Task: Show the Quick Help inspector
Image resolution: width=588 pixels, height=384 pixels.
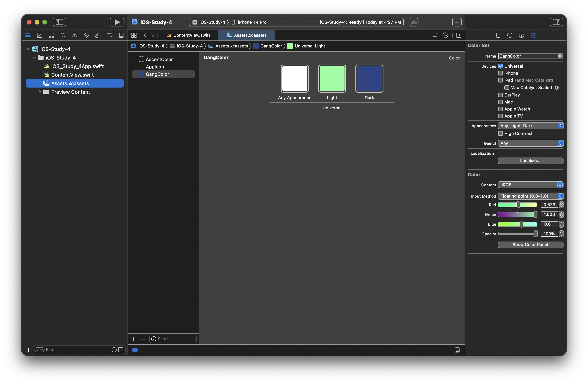Action: [521, 35]
